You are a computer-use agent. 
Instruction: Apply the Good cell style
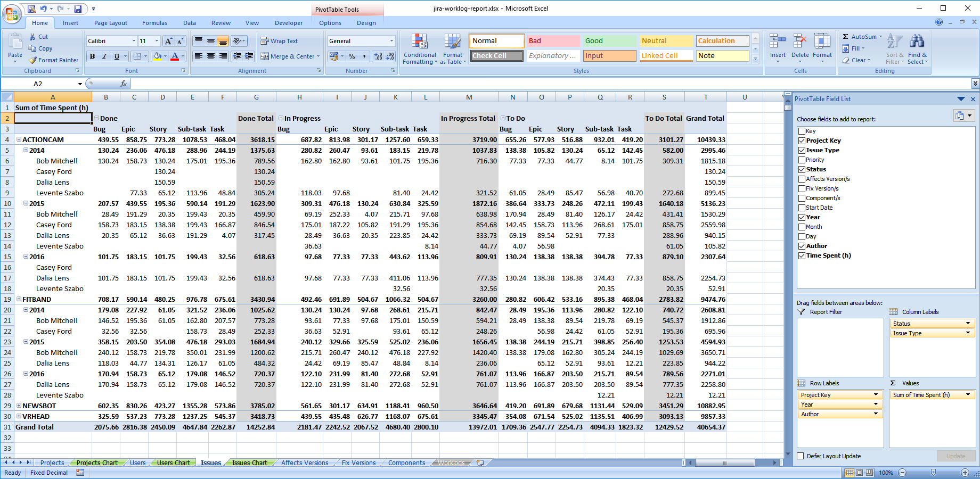tap(609, 41)
